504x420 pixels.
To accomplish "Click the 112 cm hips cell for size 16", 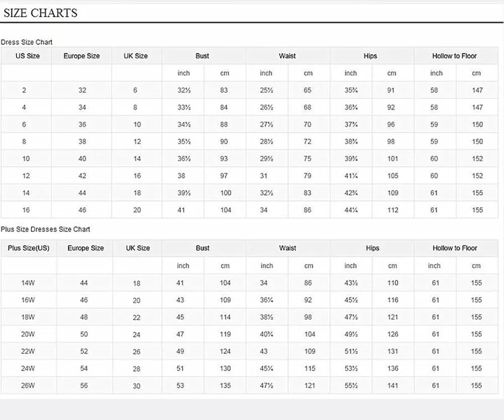I will click(x=393, y=210).
